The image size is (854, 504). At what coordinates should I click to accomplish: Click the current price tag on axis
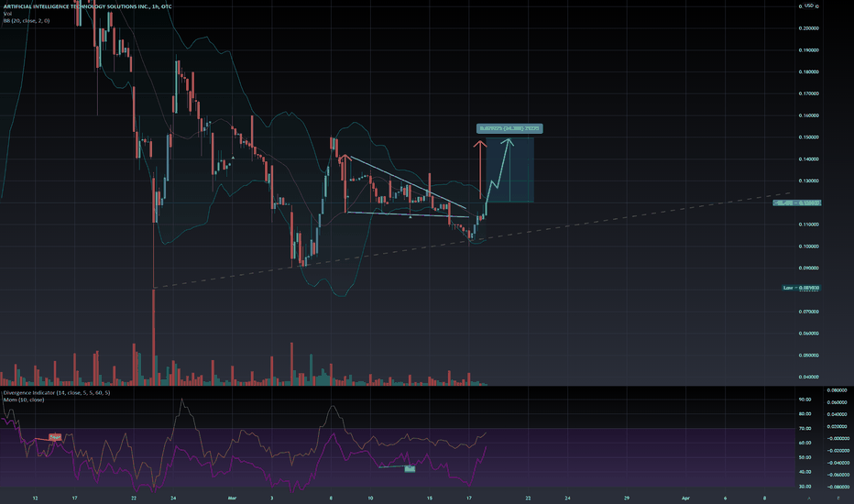[797, 203]
